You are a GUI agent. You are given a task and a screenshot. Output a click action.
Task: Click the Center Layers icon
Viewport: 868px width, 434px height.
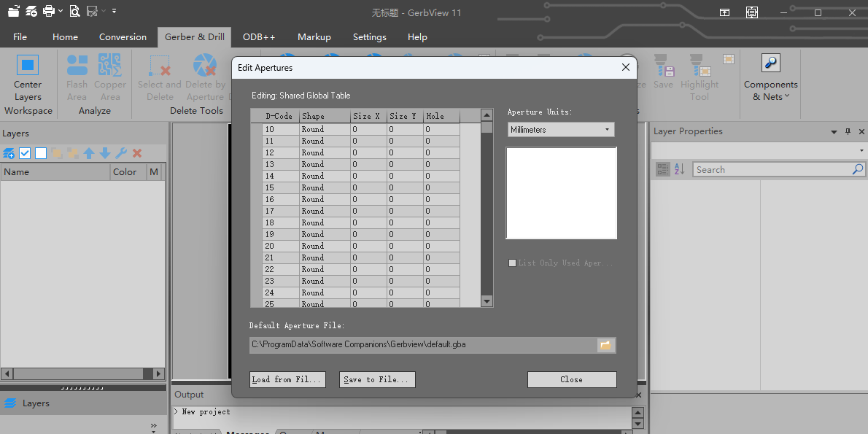pos(28,66)
